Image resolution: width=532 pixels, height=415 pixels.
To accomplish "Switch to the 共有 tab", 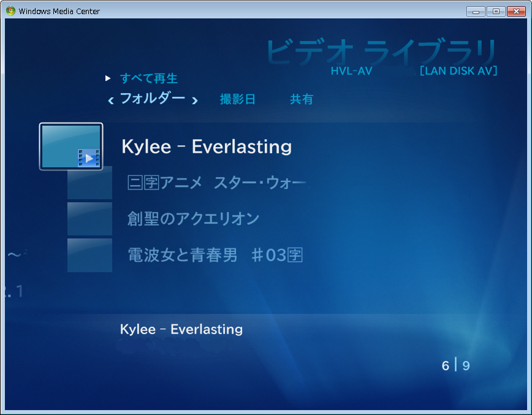I will click(302, 99).
